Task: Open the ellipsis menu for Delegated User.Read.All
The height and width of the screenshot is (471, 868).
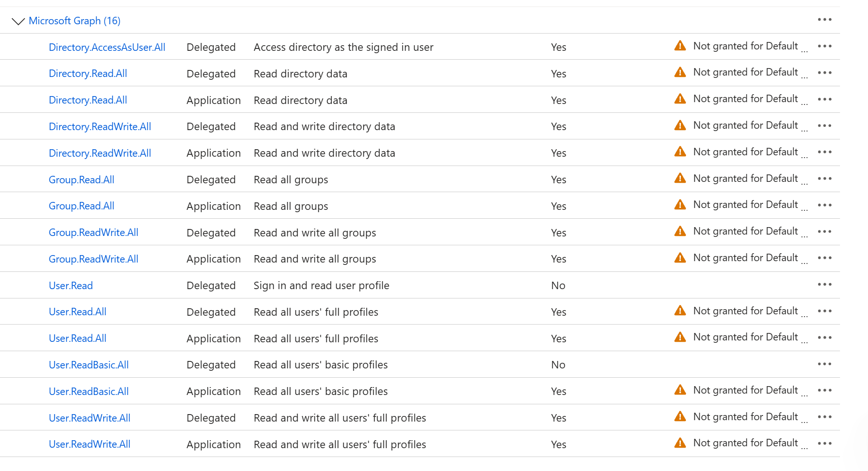Action: 825,311
